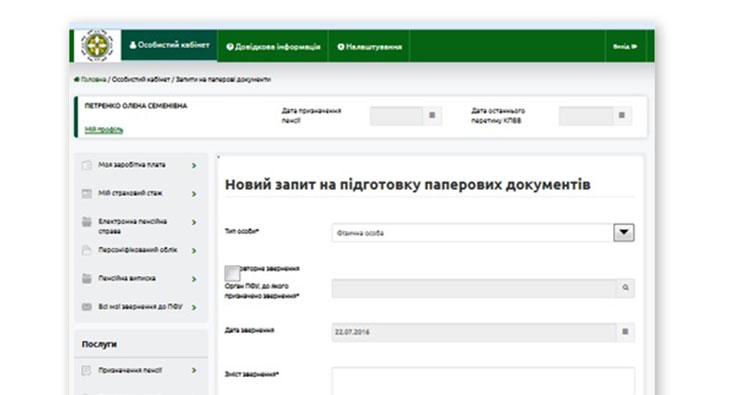Expand Всі мої звернення до ПФУ arrow
The width and height of the screenshot is (752, 395).
[x=194, y=308]
